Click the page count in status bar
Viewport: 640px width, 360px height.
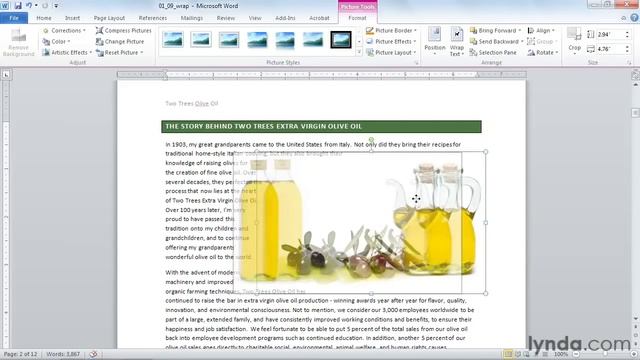[x=20, y=354]
